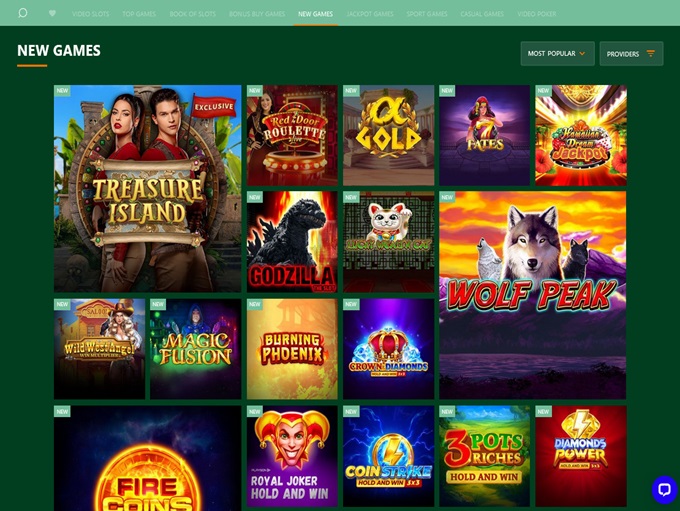The height and width of the screenshot is (511, 680).
Task: Open the Burning Phoenix game tile
Action: point(292,349)
